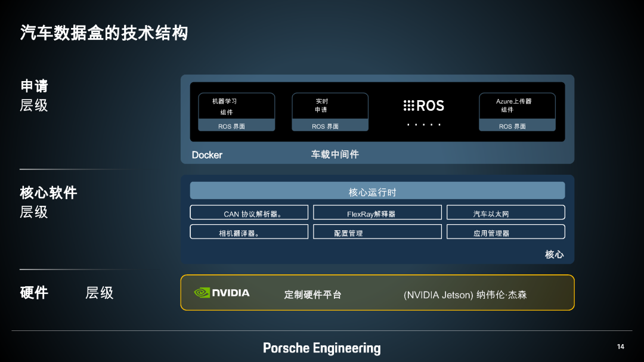Click the 车载中间件 label
Screen dimensions: 644x362
tap(335, 154)
